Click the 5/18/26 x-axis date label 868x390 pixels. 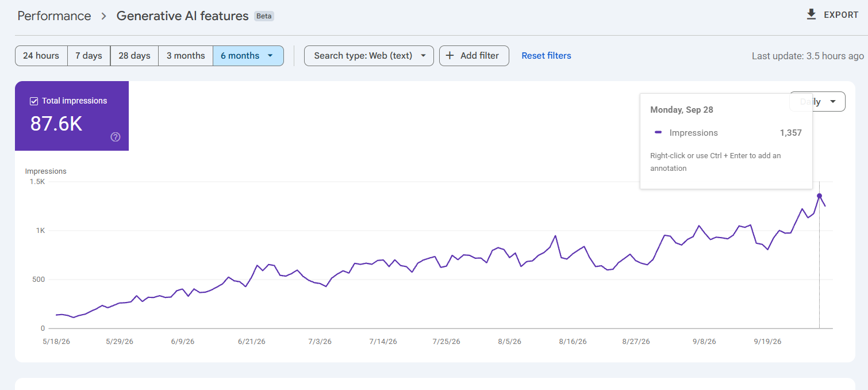(x=56, y=342)
